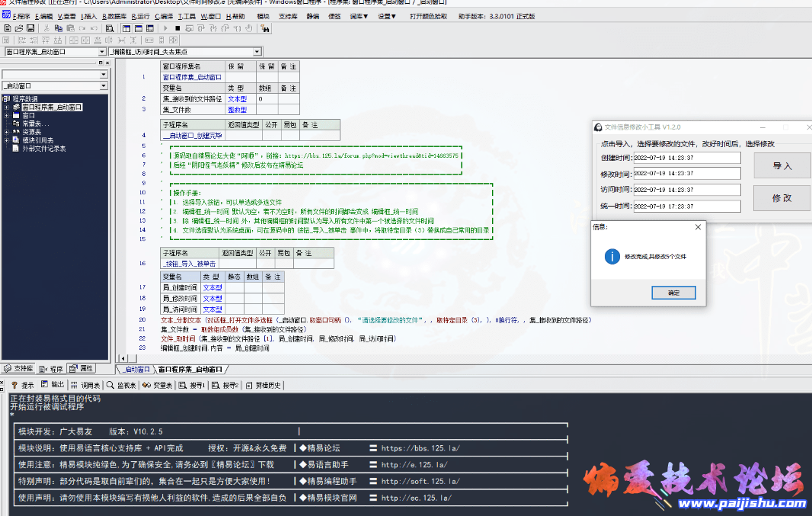Select the 剪辑历史 output tab

click(x=264, y=385)
